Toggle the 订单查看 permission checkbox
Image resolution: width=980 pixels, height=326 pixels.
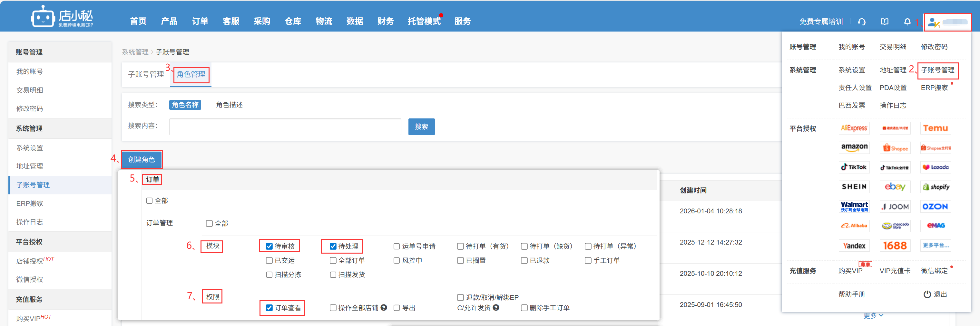coord(269,308)
